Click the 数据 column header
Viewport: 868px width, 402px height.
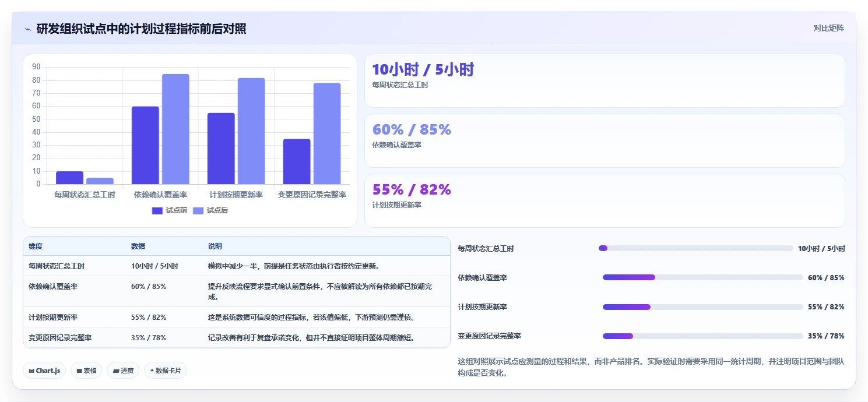138,246
